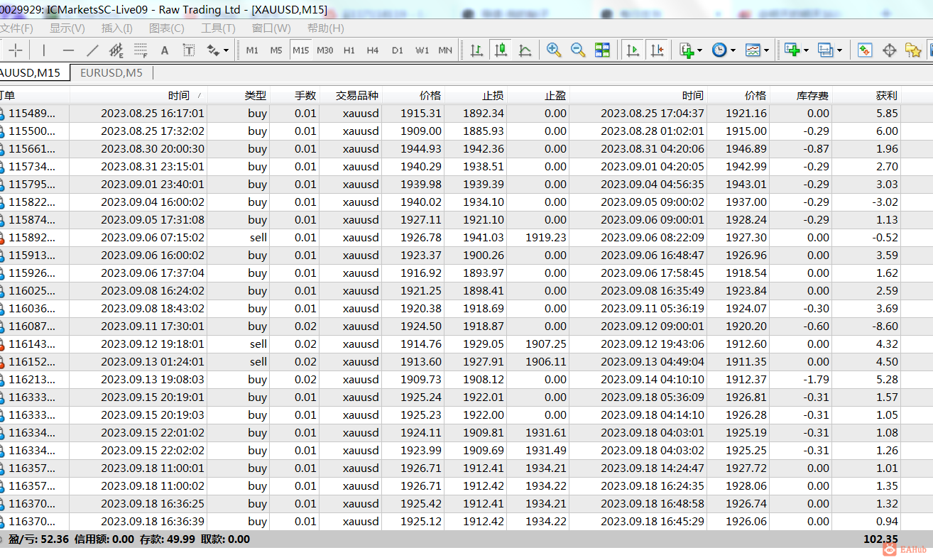Switch timeframe to H1

click(x=349, y=50)
